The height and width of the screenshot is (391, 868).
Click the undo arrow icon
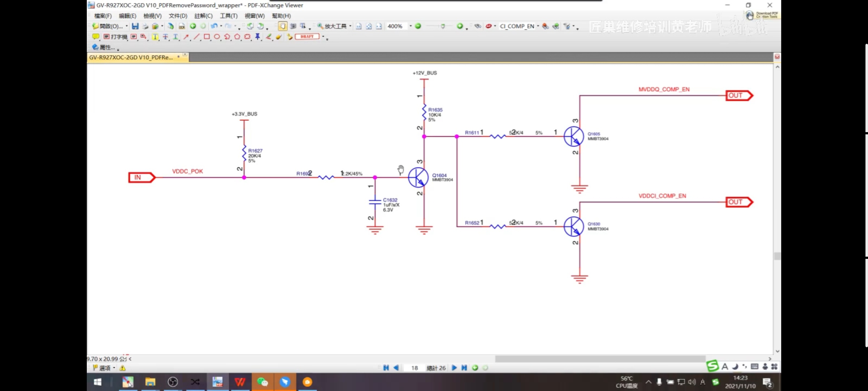point(214,26)
